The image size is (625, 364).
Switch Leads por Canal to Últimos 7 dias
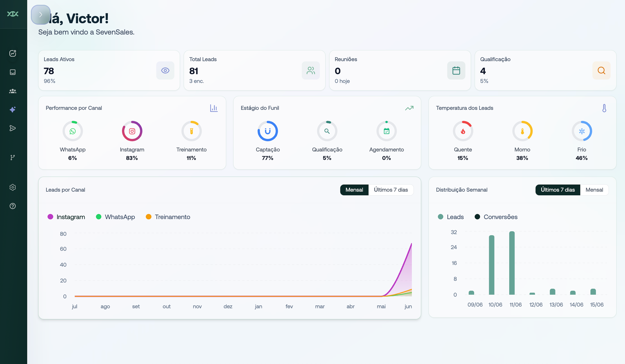click(391, 190)
